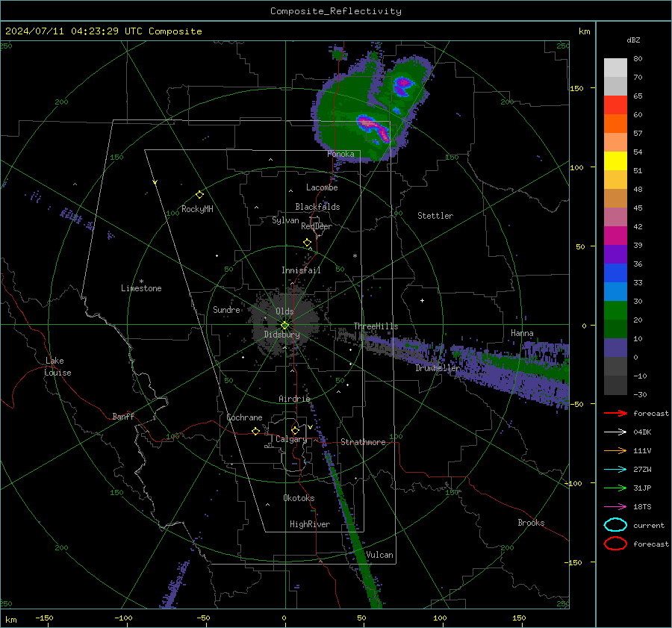Click the red forecast ellipse icon

pos(615,544)
